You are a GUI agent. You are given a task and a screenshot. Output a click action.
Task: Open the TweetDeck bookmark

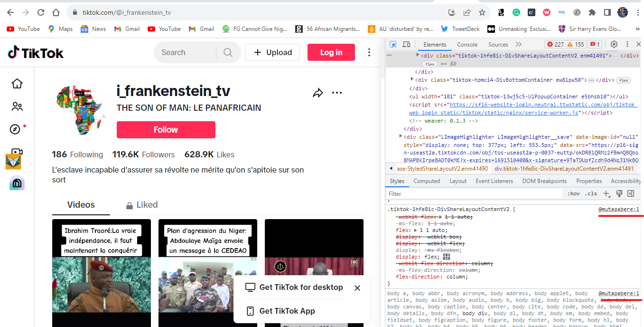click(x=460, y=29)
